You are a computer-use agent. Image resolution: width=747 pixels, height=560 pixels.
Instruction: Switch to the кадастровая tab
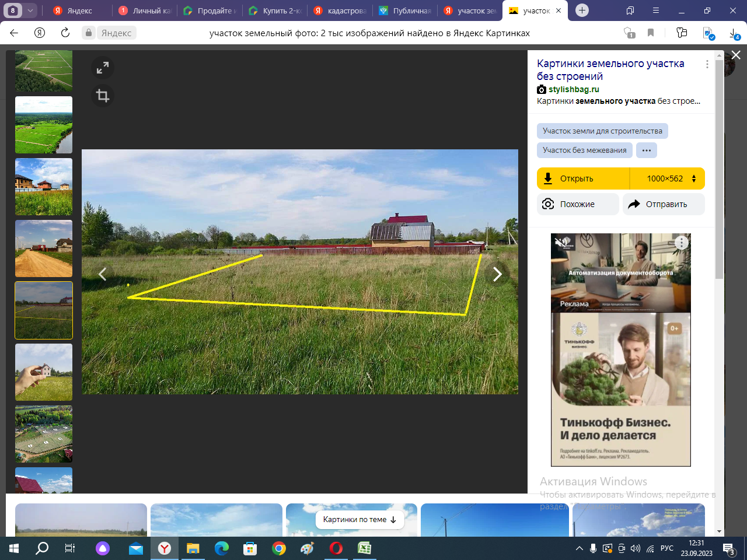pos(340,10)
